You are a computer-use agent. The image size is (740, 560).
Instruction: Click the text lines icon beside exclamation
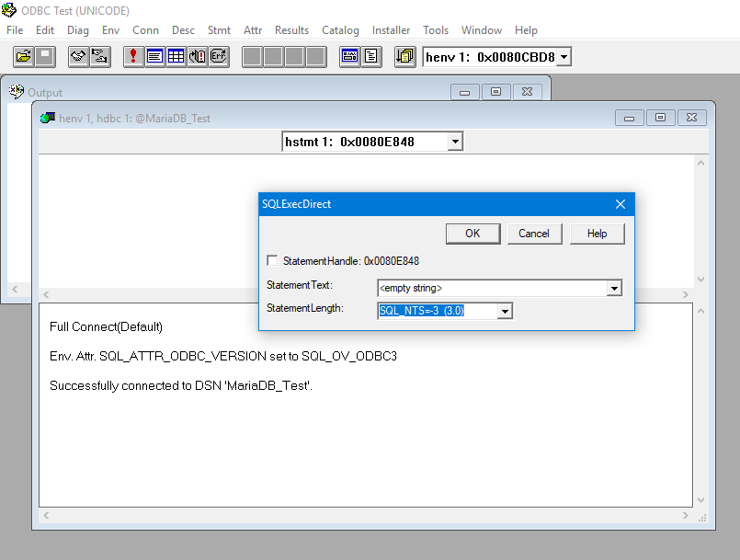click(x=154, y=57)
